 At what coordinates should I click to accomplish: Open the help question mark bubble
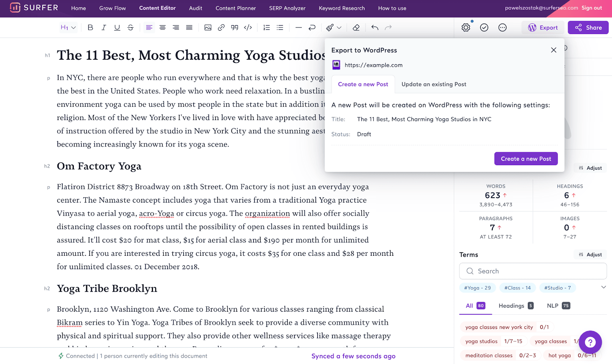590,342
